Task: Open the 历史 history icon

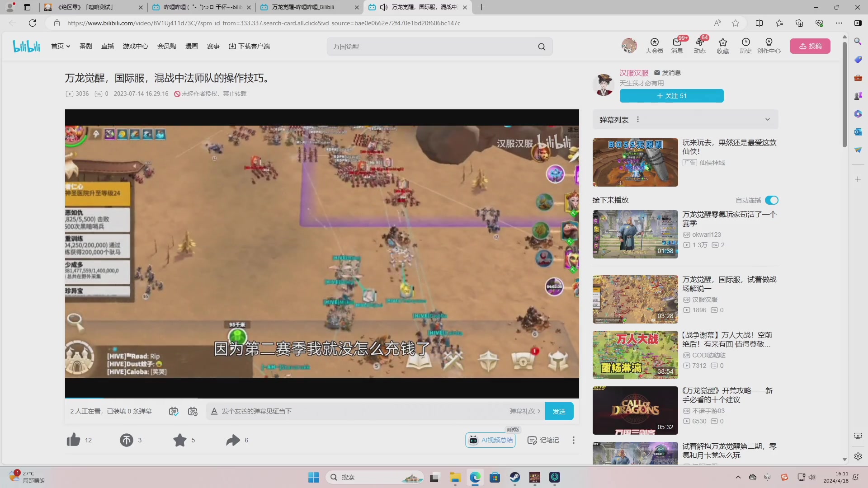Action: coord(746,46)
